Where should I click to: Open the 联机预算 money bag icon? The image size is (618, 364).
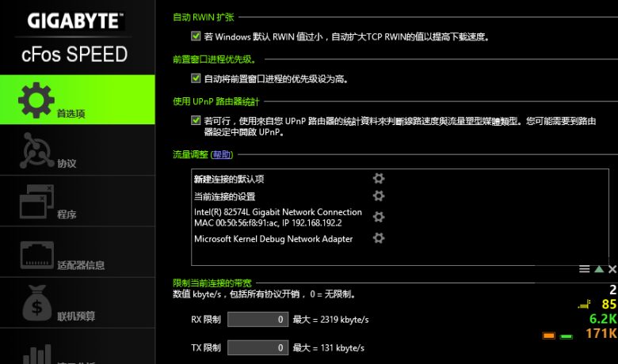point(36,303)
